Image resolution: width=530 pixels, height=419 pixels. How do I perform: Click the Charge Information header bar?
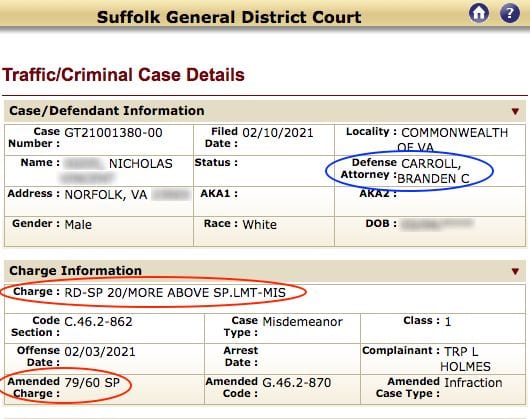tap(265, 271)
